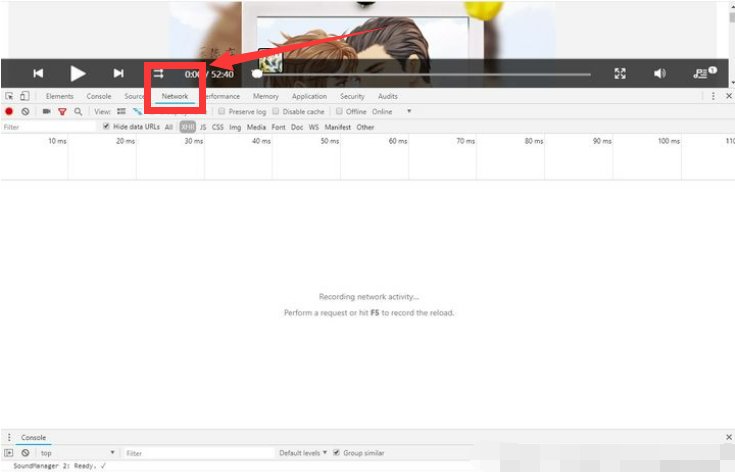Clear the network log

[x=25, y=112]
